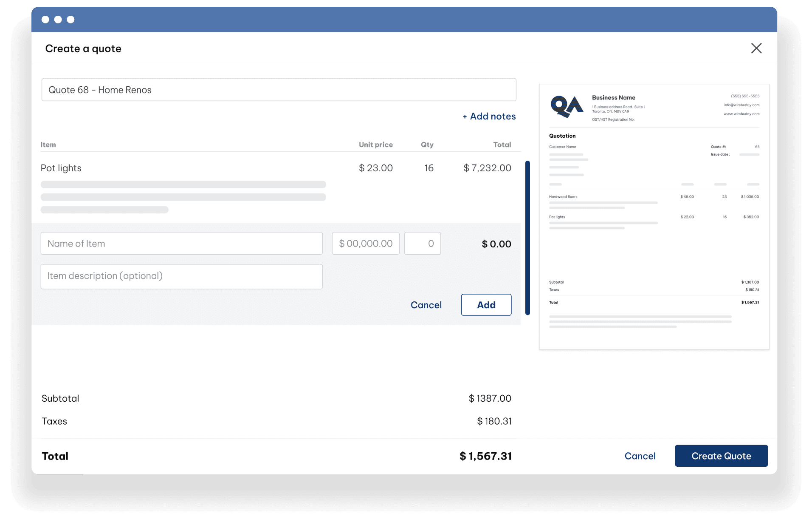This screenshot has width=812, height=522.
Task: Cancel adding the new item
Action: pos(426,305)
